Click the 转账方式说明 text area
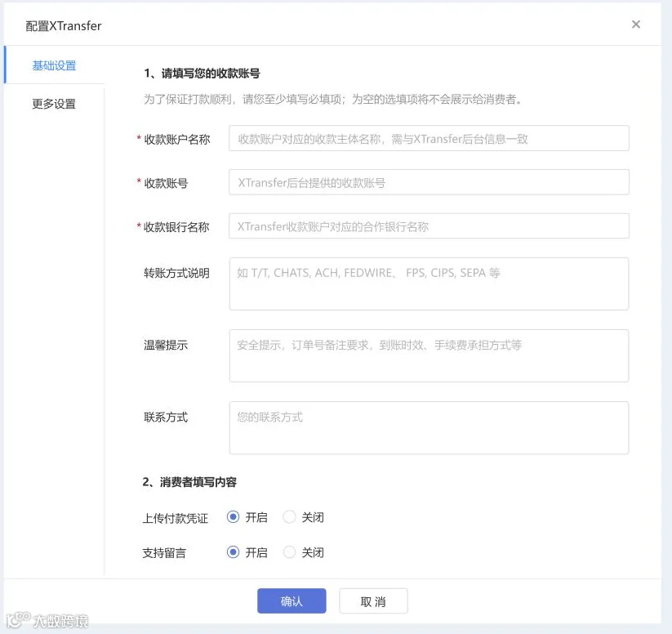Viewport: 672px width, 634px height. 429,284
